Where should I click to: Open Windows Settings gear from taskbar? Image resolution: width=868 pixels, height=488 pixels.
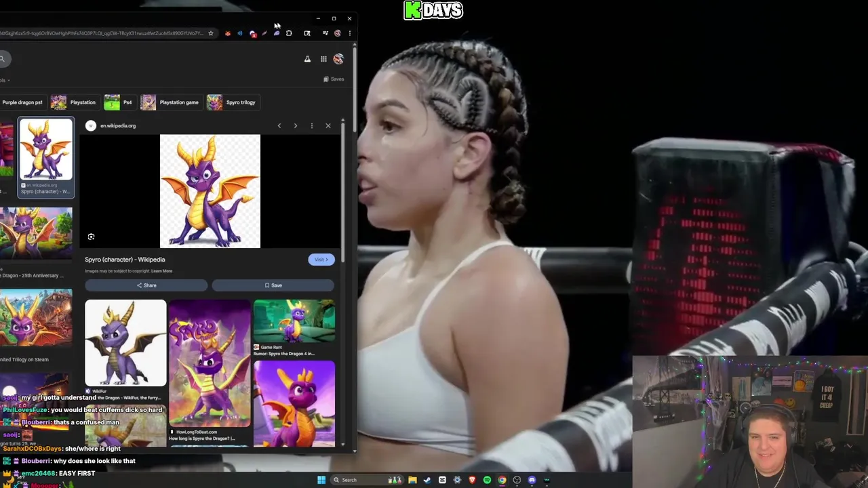[457, 480]
